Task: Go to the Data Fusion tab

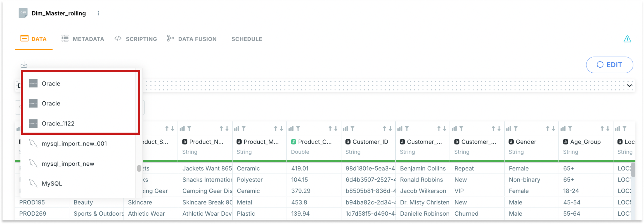Action: (192, 39)
